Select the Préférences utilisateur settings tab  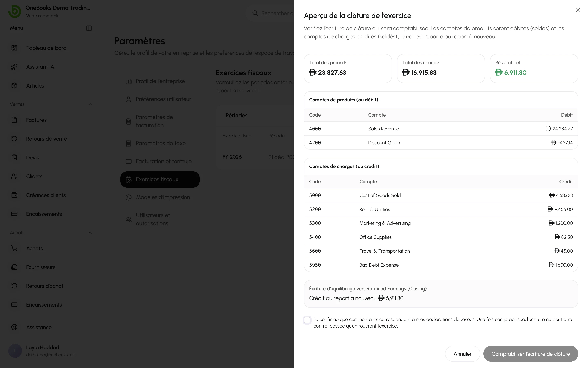tap(160, 99)
